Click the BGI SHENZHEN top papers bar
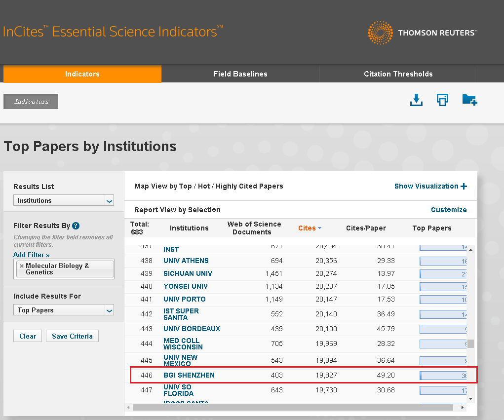Viewport: 504px width, 420px height. pos(443,376)
